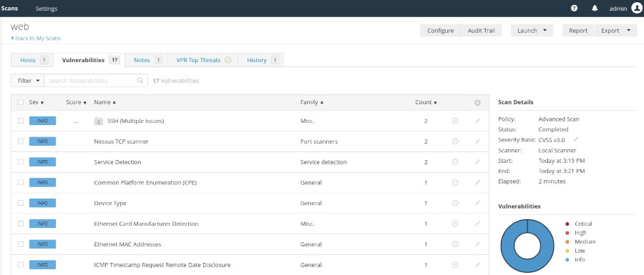The image size is (644, 275).
Task: Click circle check icon for Service Detection
Action: point(455,162)
